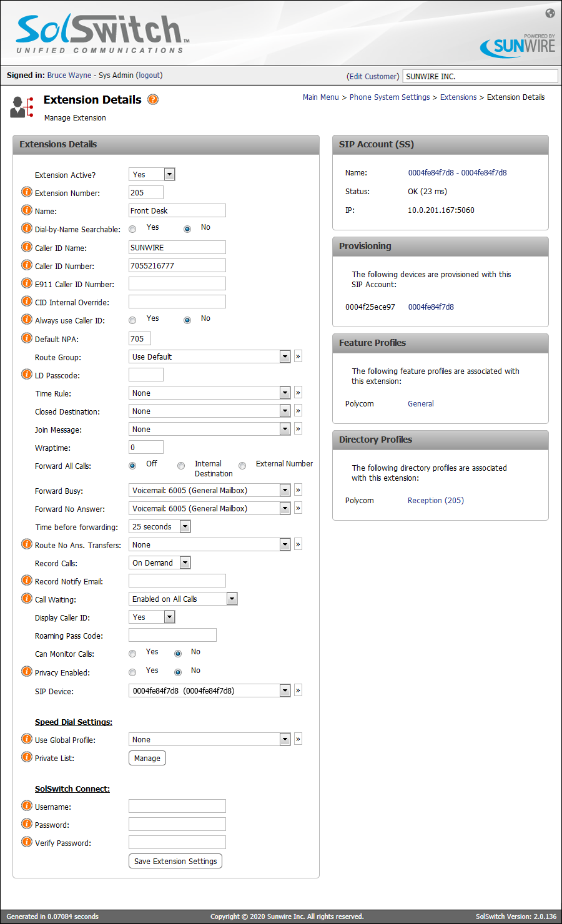Viewport: 562px width, 924px height.
Task: Set Can Monitor Calls to Yes
Action: pyautogui.click(x=132, y=654)
